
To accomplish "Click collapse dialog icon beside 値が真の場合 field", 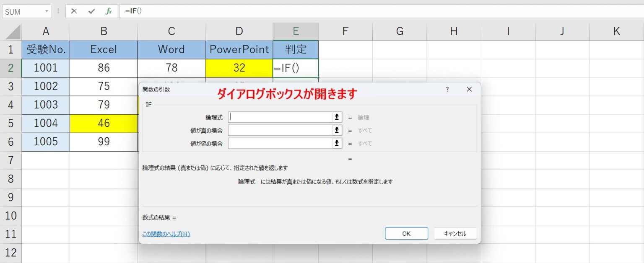I will tap(336, 130).
